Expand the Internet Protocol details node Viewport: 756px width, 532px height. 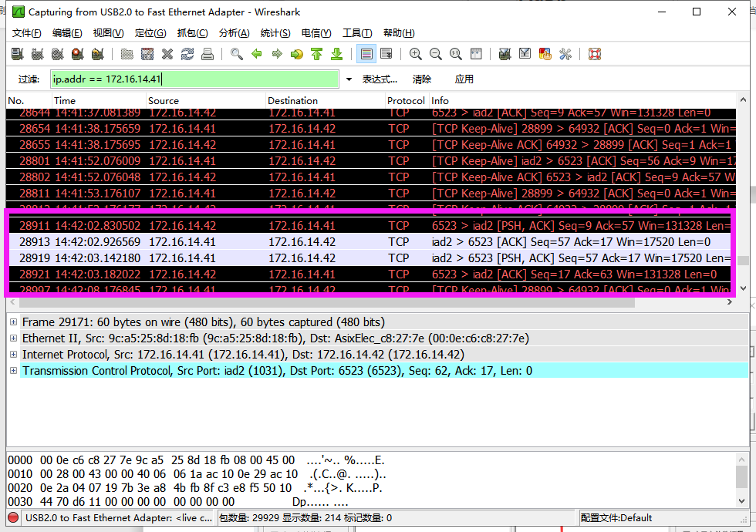[14, 355]
